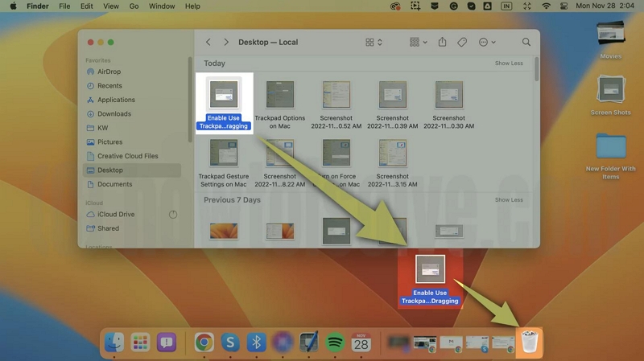Click the Wi-Fi icon in menu bar
Viewport: 644px width, 361px height.
(546, 6)
